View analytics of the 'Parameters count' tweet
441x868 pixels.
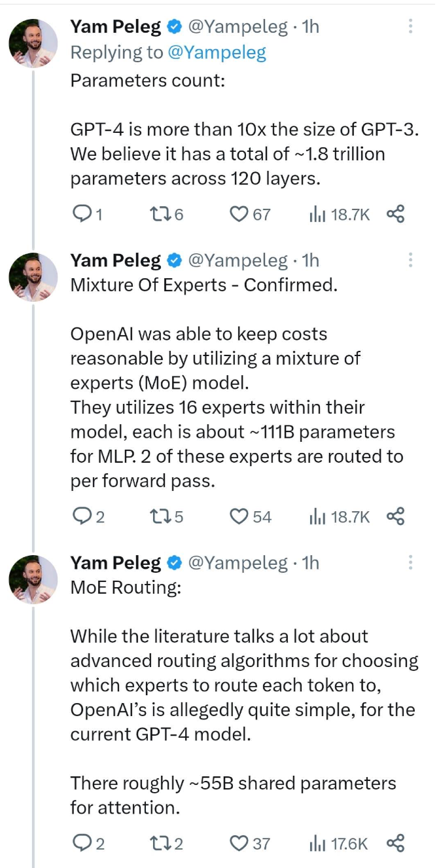click(340, 214)
